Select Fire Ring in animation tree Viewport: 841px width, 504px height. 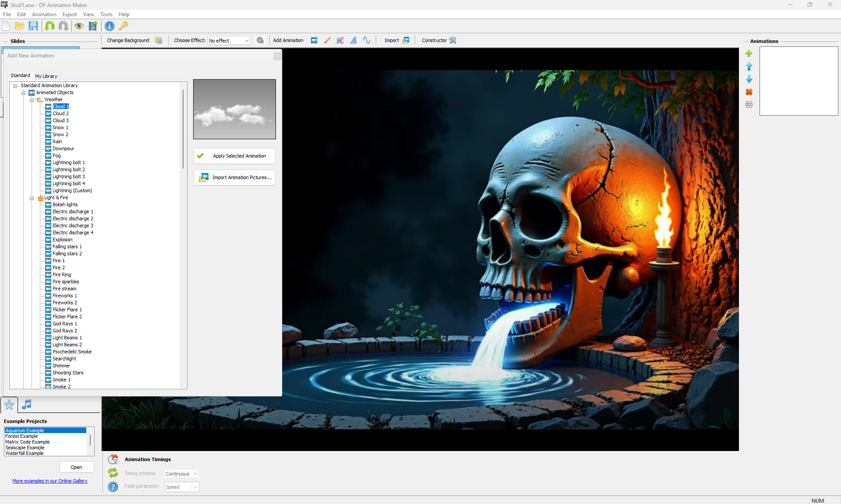[x=62, y=275]
